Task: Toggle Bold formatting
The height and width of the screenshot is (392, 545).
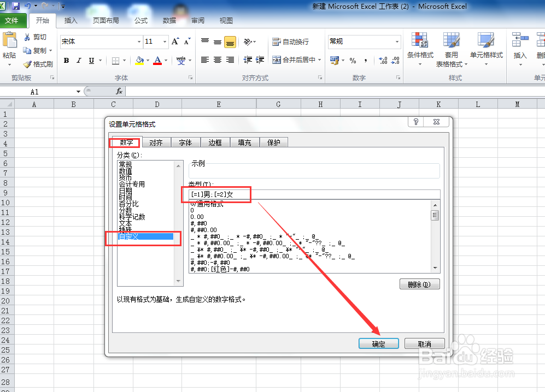Action: click(66, 61)
